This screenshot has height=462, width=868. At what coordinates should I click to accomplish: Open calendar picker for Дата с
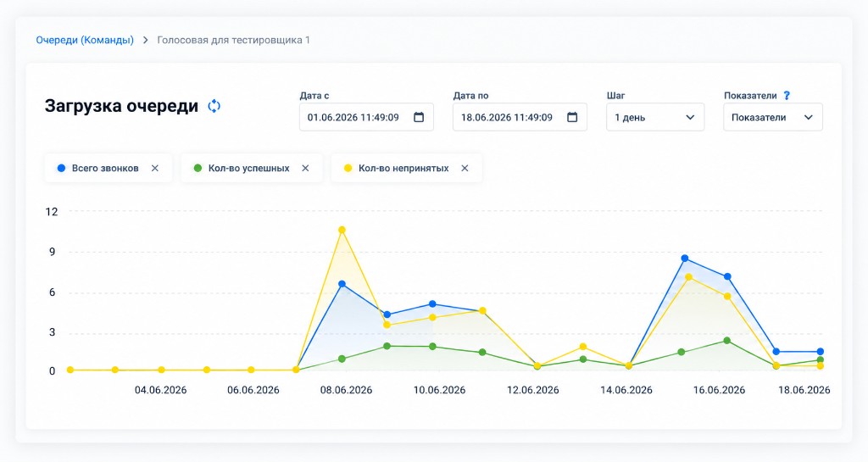[x=419, y=117]
